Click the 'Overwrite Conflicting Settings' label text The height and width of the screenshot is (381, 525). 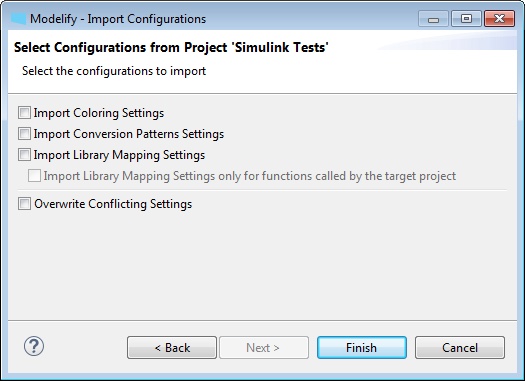(113, 204)
